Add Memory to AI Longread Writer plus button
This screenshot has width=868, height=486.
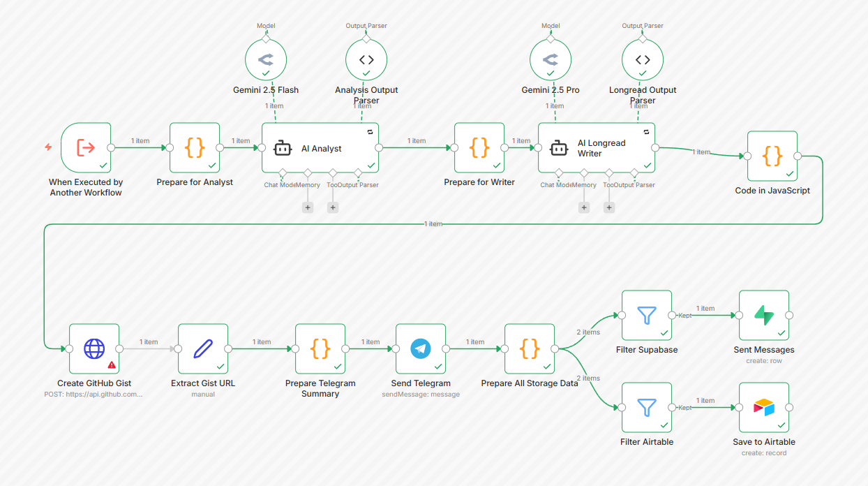coord(584,207)
